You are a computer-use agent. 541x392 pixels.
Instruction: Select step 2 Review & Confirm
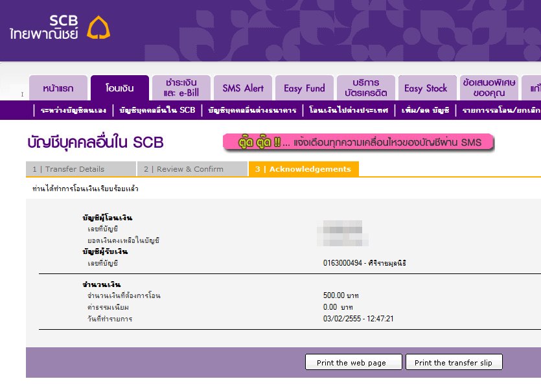192,169
